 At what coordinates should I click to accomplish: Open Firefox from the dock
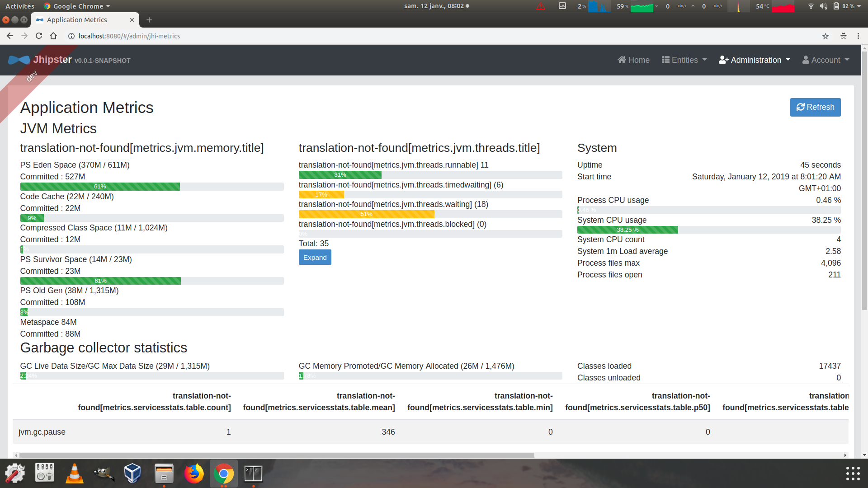tap(194, 473)
